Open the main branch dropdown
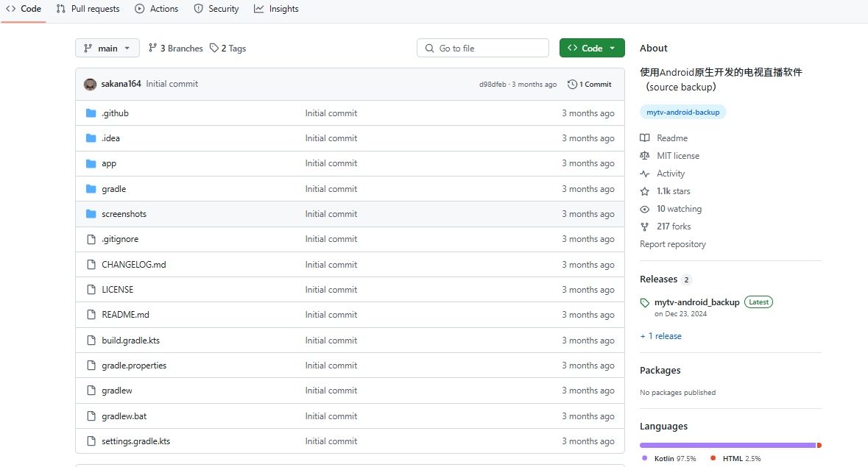 point(107,49)
